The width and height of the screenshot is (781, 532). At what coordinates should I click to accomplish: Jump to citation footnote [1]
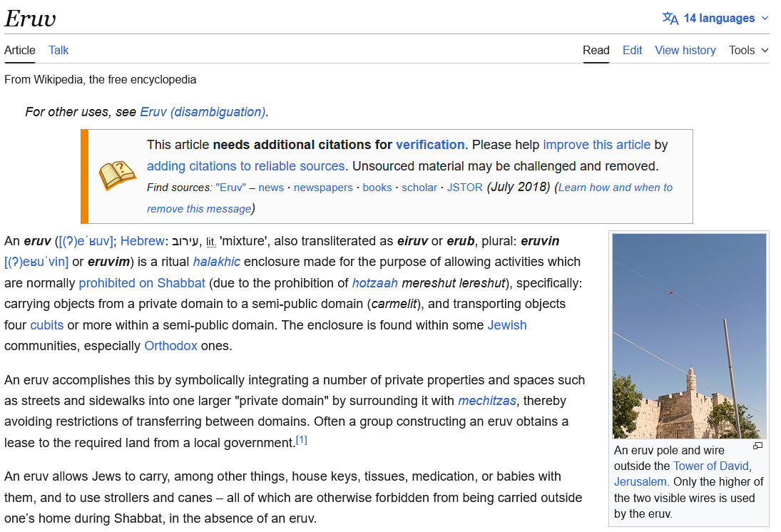tap(301, 440)
